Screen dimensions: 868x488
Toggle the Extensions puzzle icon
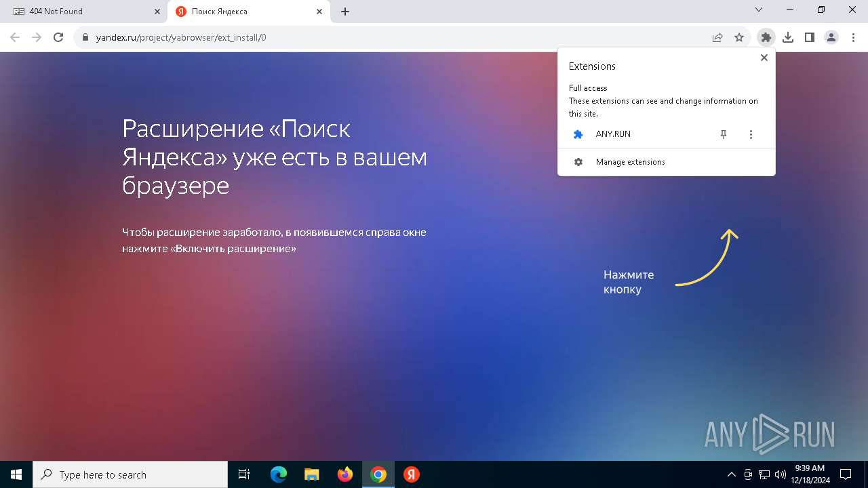click(766, 37)
